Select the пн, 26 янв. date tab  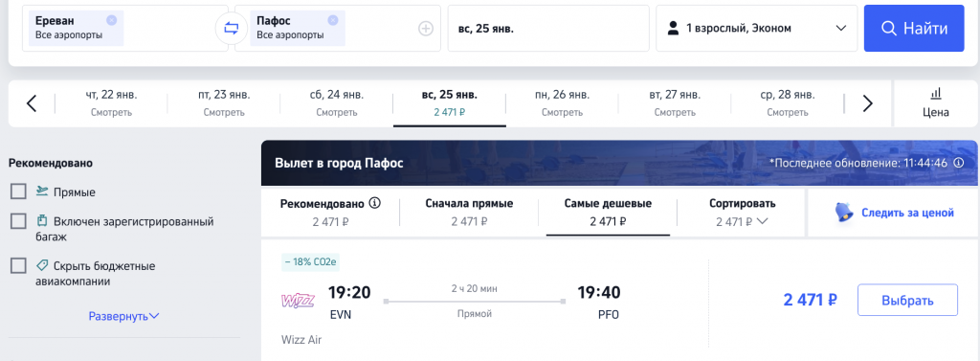(562, 103)
